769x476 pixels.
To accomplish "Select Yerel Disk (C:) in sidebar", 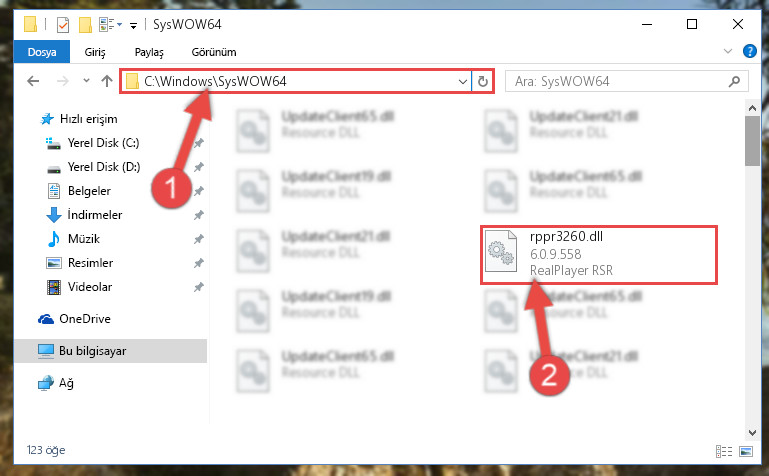I will (x=103, y=143).
